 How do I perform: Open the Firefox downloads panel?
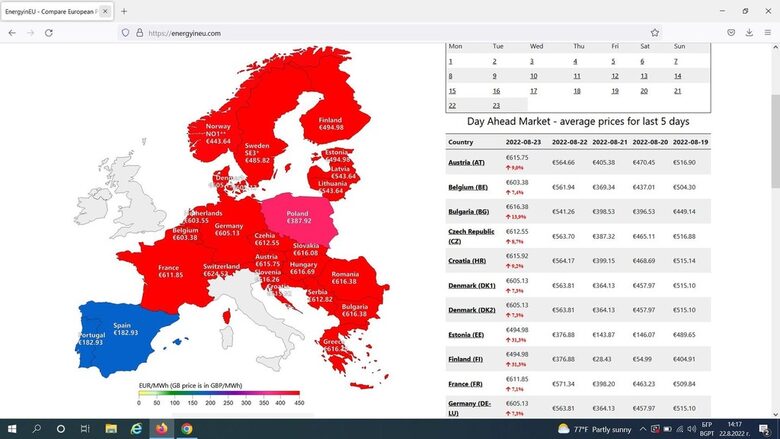[749, 32]
